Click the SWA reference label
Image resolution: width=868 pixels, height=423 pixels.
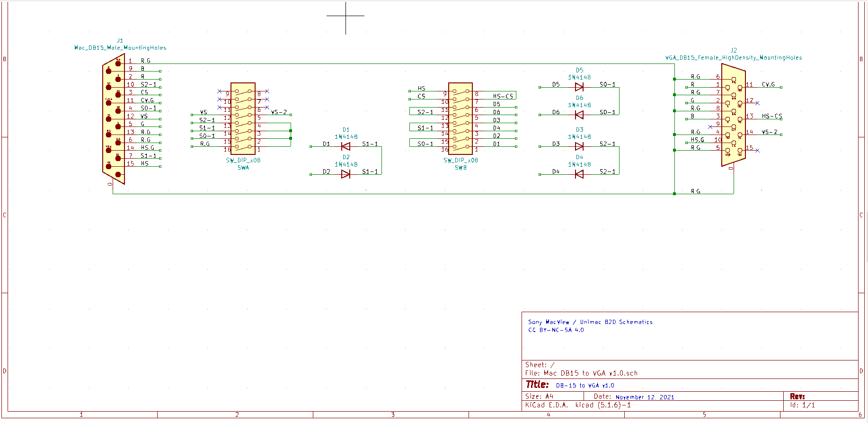click(243, 168)
